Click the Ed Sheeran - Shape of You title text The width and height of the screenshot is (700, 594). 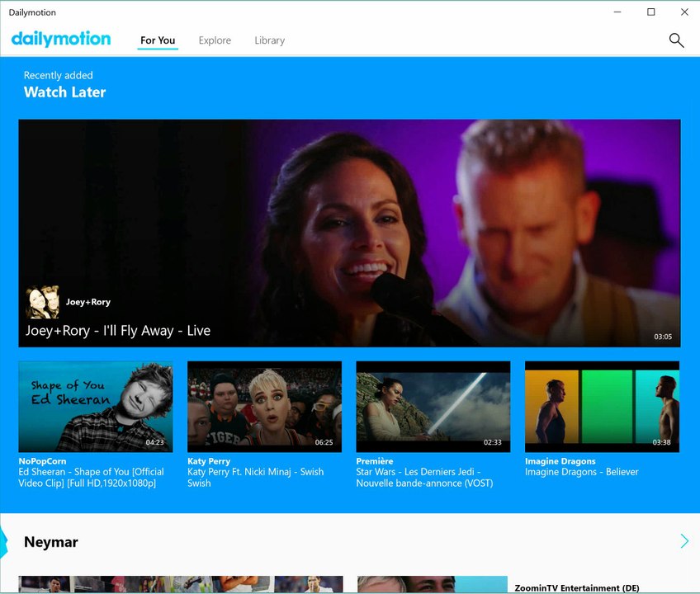click(91, 477)
